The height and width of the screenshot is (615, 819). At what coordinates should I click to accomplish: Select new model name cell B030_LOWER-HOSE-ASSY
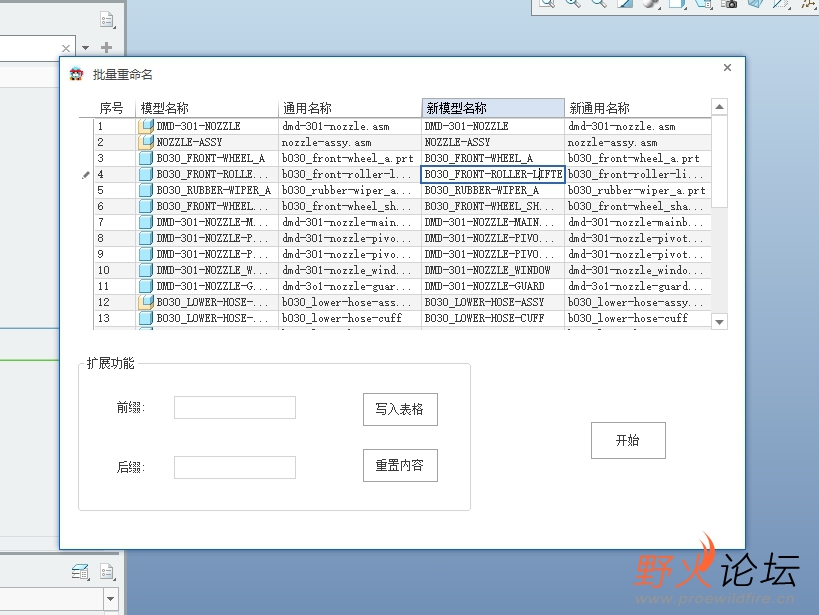point(493,302)
